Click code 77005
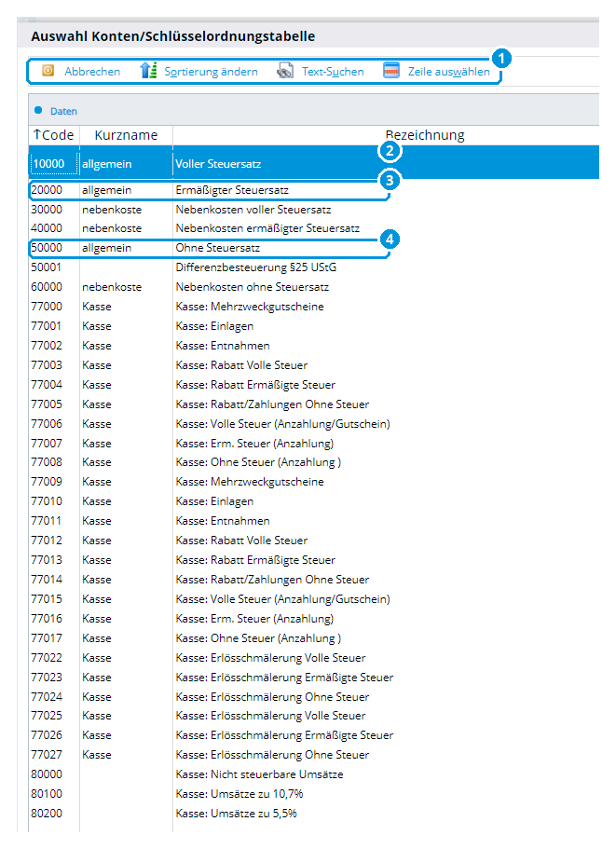Viewport: 616px width, 849px height. coord(47,404)
